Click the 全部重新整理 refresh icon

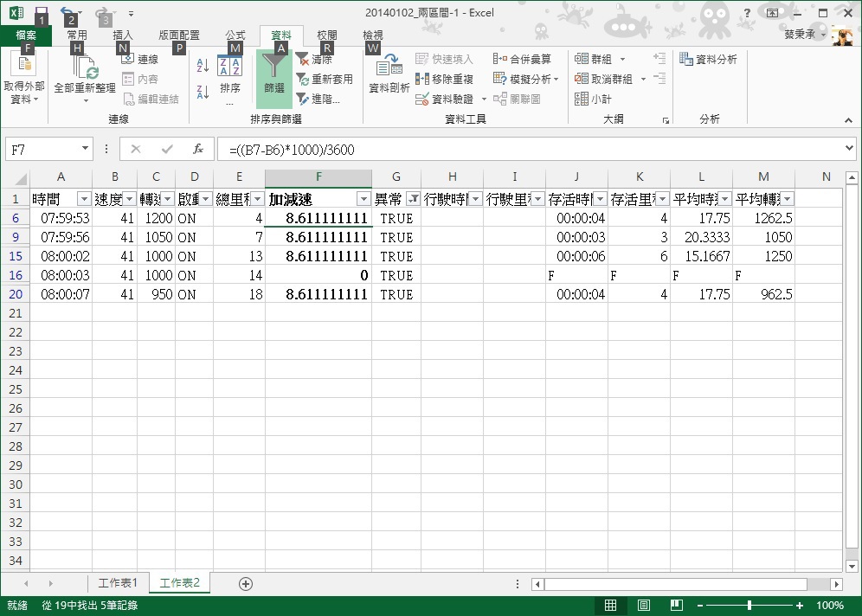click(84, 67)
